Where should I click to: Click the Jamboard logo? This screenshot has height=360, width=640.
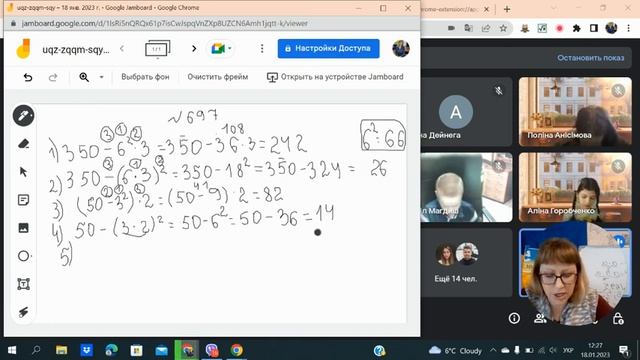pos(24,49)
